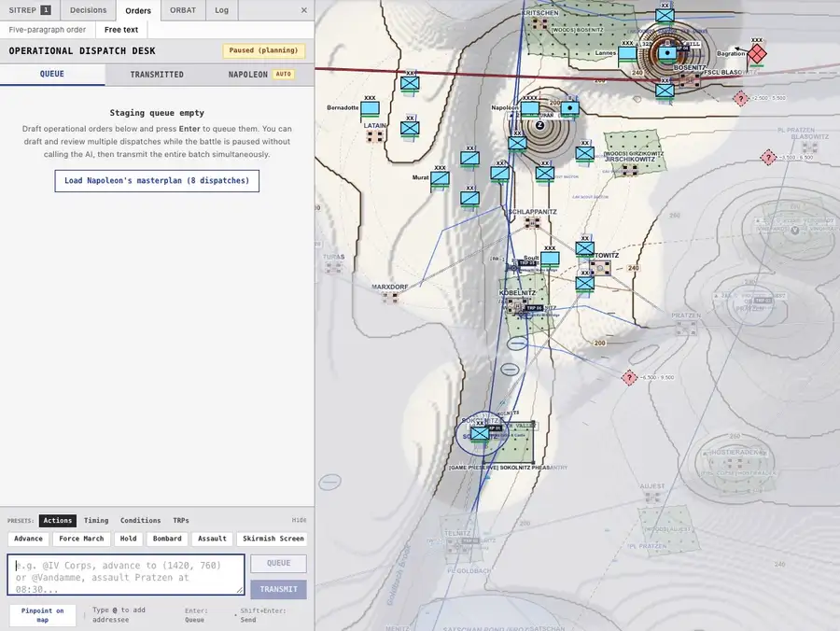Insert the Bombard preset
This screenshot has width=840, height=631.
167,539
